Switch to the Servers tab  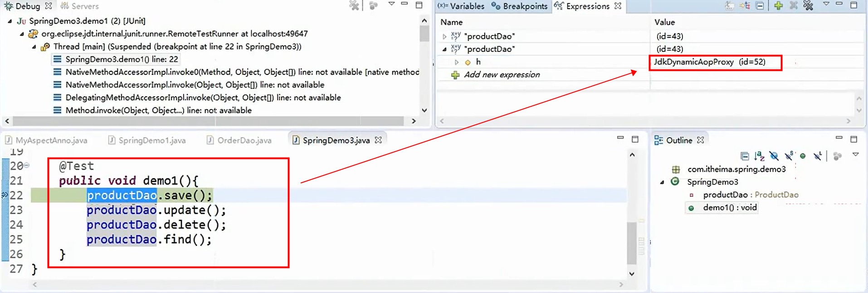pos(80,6)
